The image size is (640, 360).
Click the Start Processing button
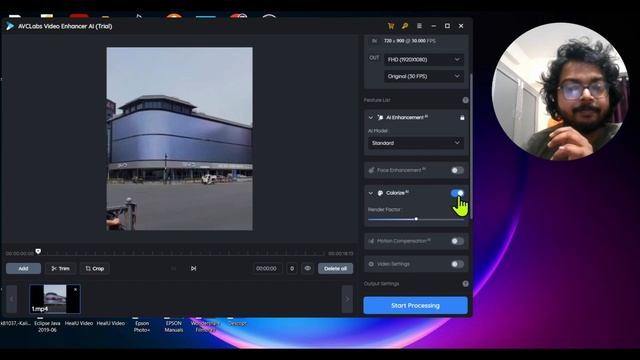pos(416,305)
